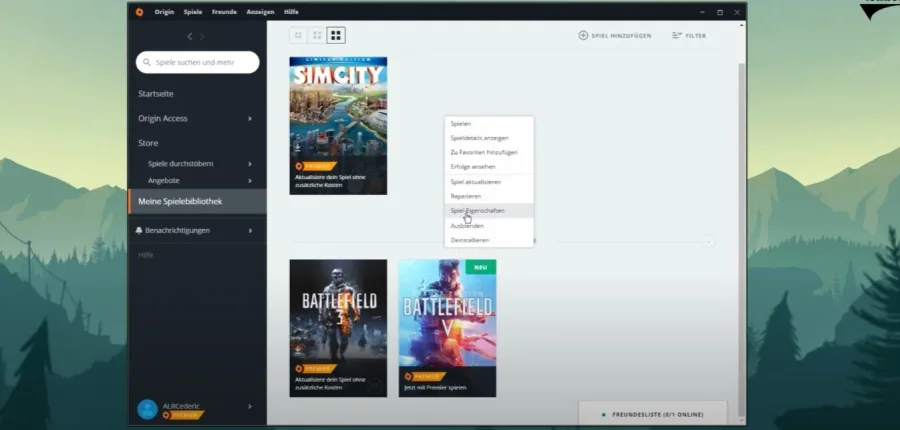
Task: Expand Spiele durchstöbern submenu
Action: coord(250,164)
